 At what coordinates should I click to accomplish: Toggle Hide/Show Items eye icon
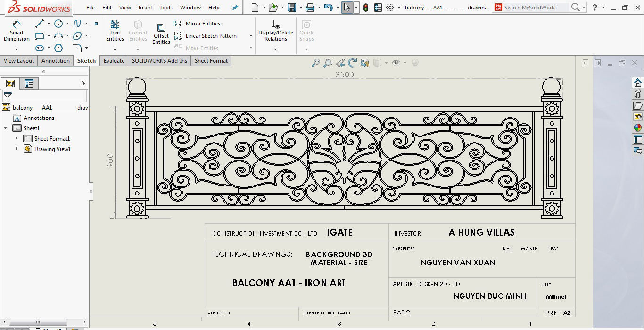pos(396,63)
